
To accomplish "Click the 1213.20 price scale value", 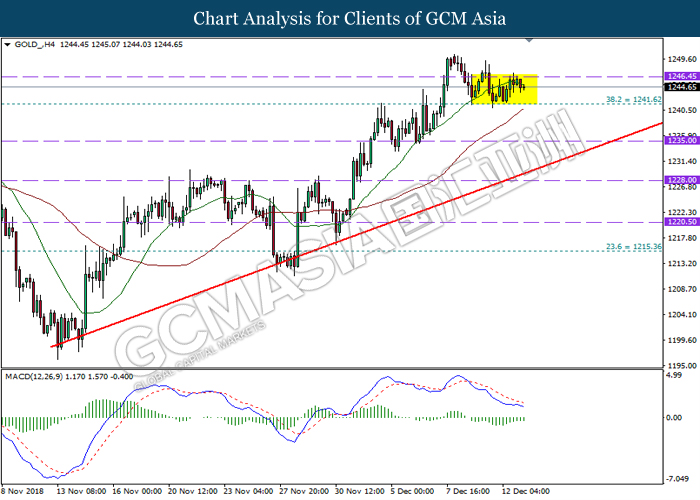I will (682, 263).
